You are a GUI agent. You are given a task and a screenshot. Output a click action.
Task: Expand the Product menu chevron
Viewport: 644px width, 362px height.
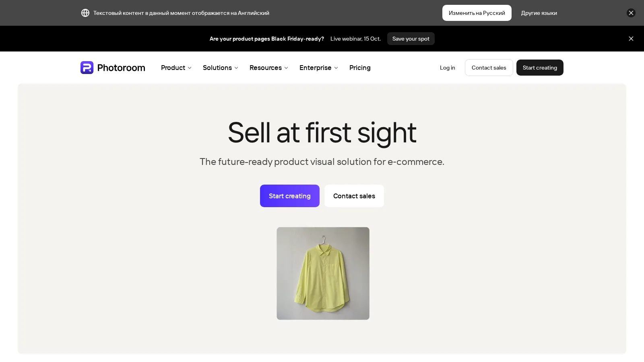point(190,68)
